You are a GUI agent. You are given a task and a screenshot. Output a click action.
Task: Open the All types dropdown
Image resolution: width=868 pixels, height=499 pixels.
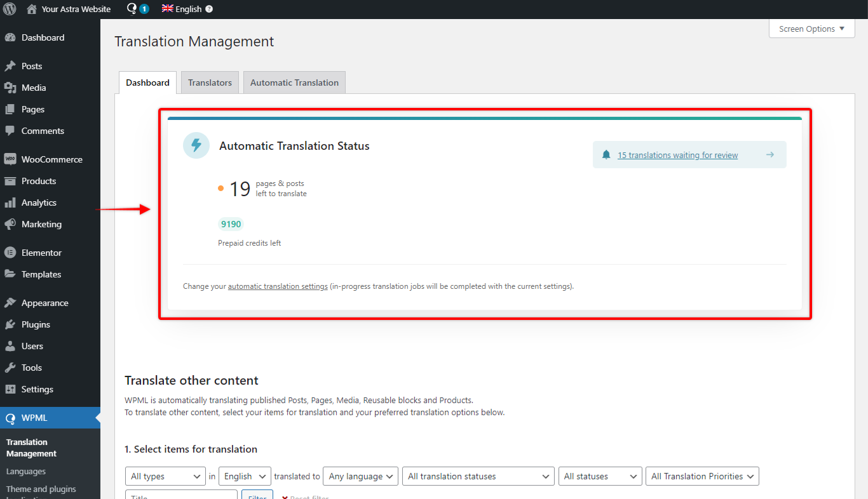click(x=165, y=476)
